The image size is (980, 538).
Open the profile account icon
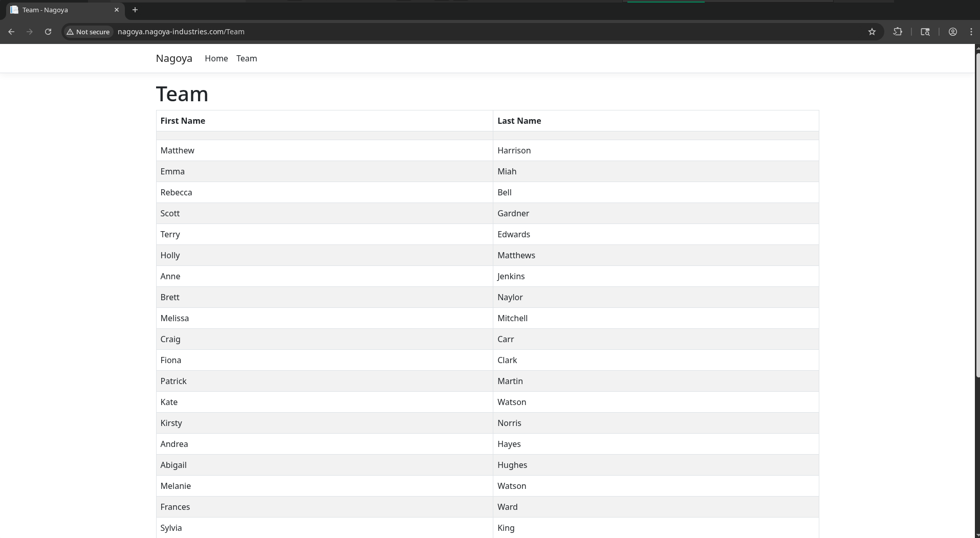click(953, 32)
